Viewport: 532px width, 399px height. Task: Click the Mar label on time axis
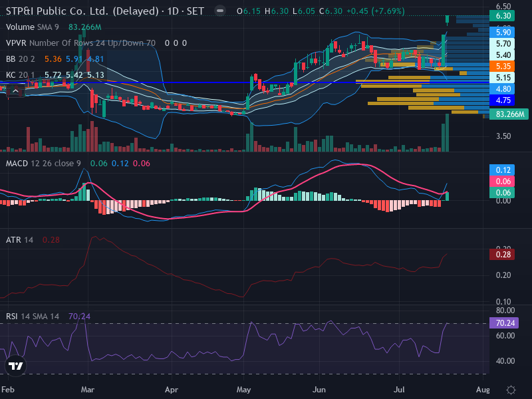click(88, 390)
